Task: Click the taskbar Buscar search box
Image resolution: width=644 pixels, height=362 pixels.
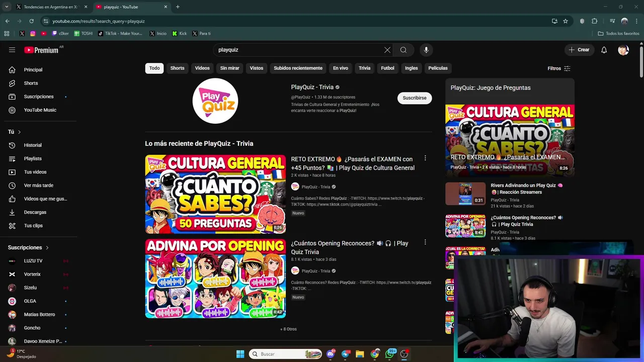Action: click(x=285, y=354)
